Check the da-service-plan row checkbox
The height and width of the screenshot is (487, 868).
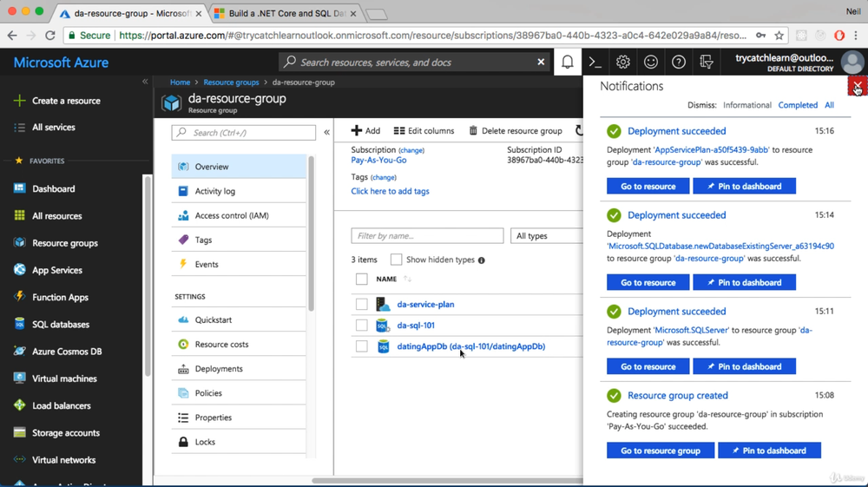[x=362, y=305]
